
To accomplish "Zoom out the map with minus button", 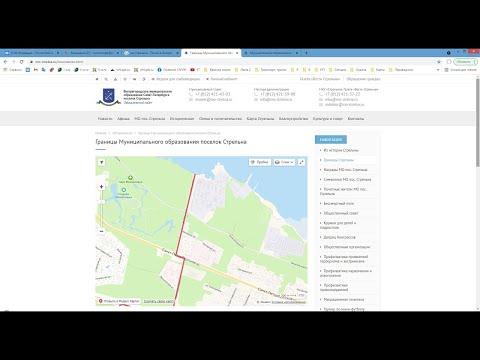I will click(x=101, y=231).
